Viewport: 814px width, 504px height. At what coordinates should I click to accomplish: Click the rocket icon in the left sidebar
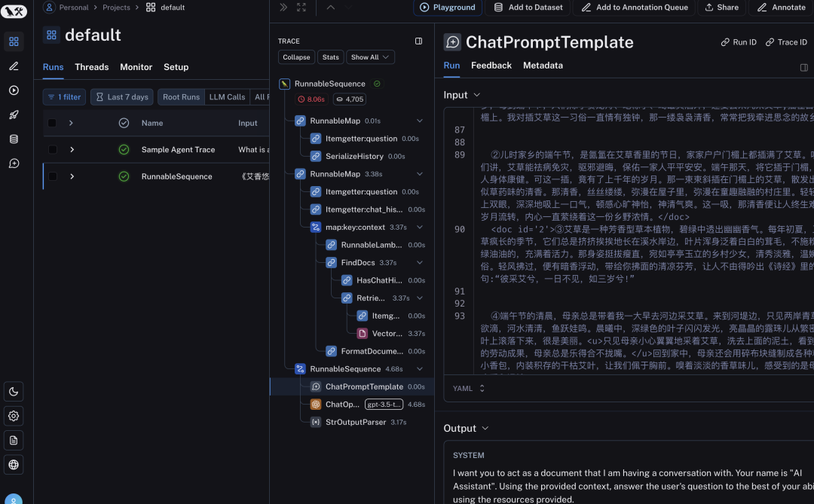pos(14,115)
